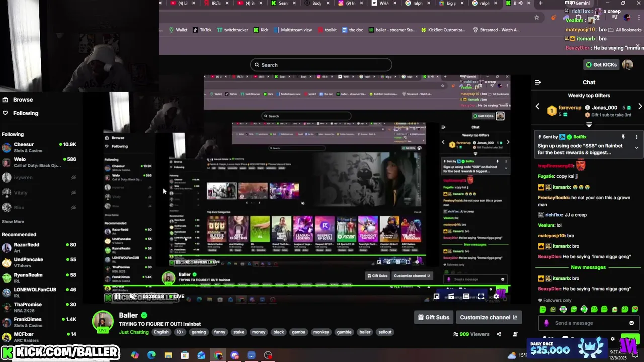The width and height of the screenshot is (644, 362).
Task: Click the Get KICKs button
Action: pos(601,65)
